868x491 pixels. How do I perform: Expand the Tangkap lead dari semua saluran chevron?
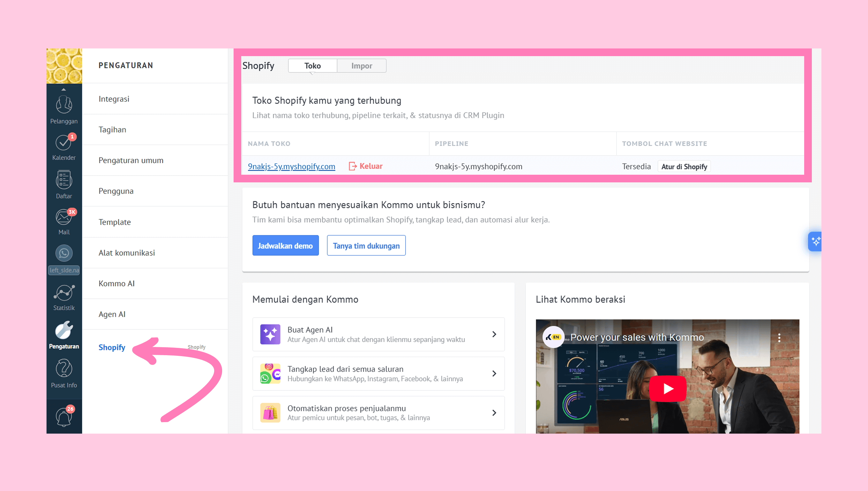494,373
